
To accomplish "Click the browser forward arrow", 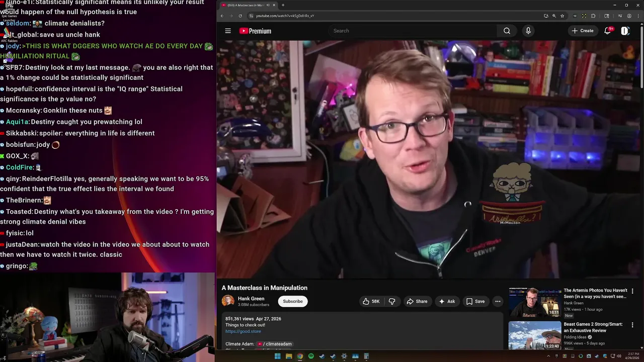I will [x=231, y=16].
